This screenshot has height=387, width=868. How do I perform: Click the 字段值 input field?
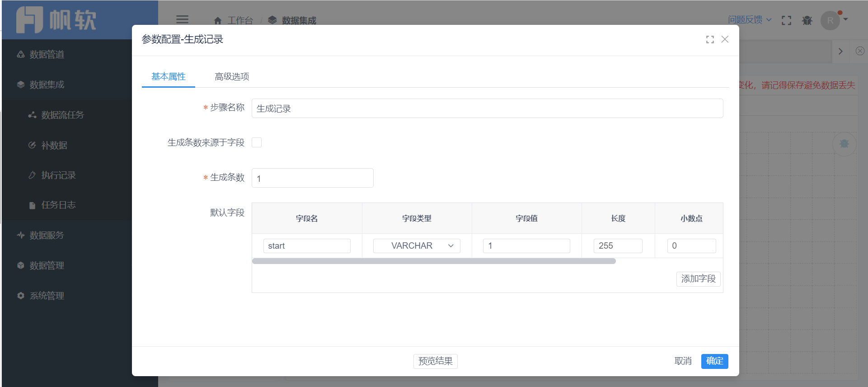coord(526,245)
